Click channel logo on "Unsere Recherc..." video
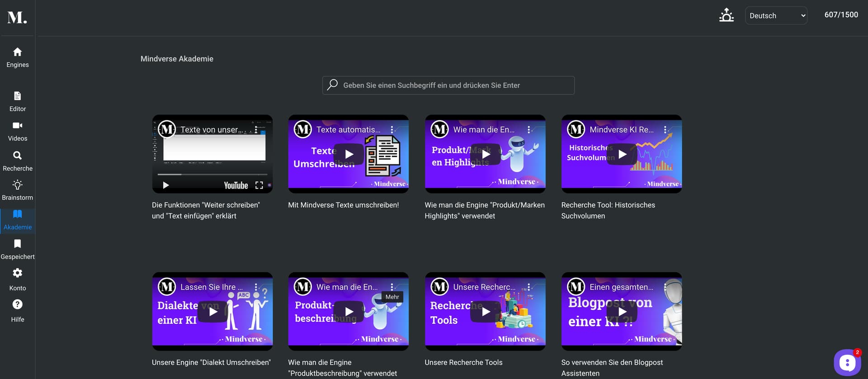The width and height of the screenshot is (868, 379). (439, 287)
